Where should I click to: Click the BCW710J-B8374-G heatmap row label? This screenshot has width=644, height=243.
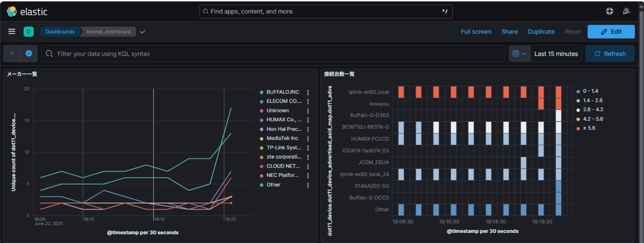tap(365, 127)
